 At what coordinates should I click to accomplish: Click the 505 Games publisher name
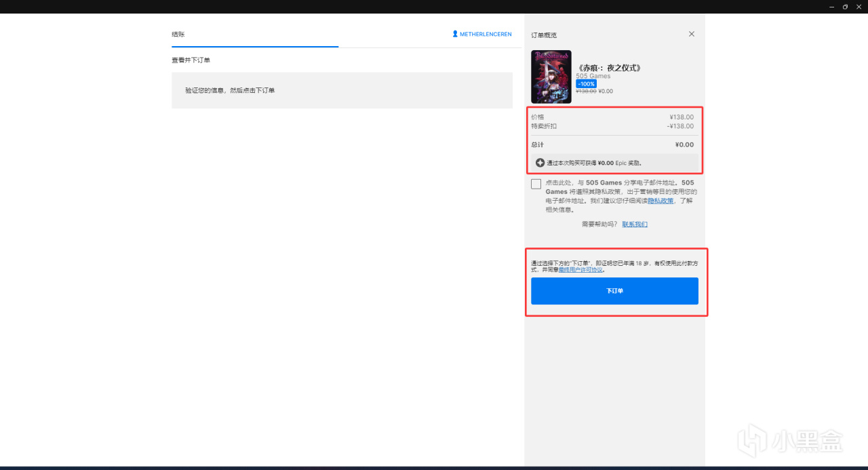pos(593,76)
